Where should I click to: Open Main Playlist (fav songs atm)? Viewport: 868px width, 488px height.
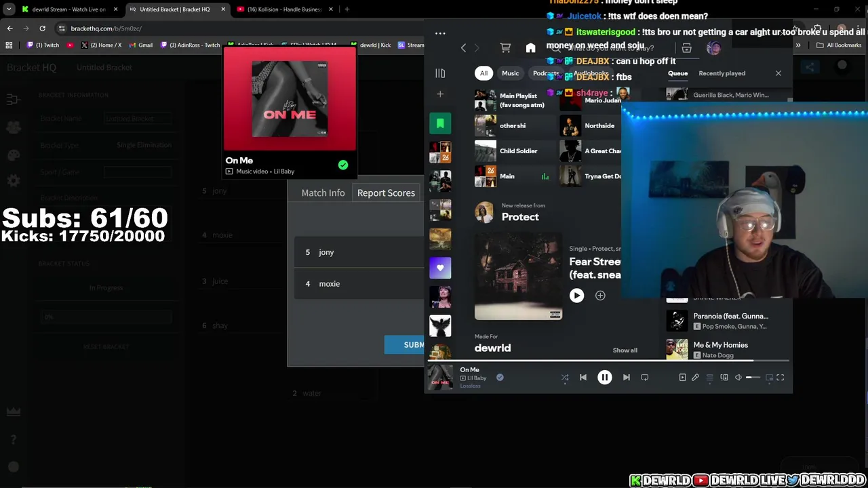(514, 100)
